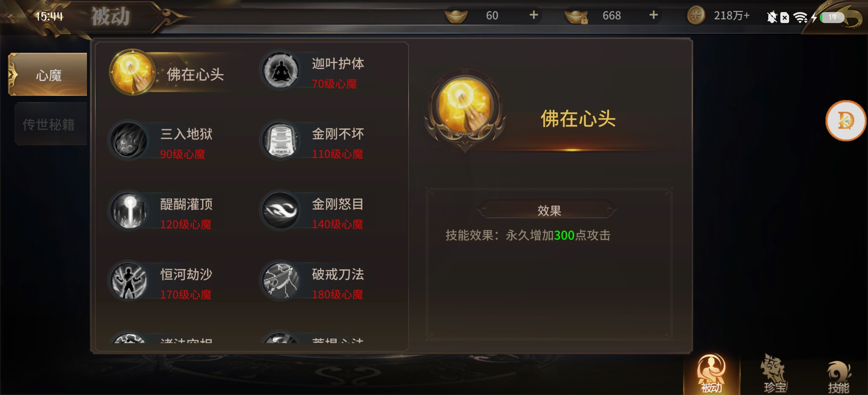Add bound ingots with plus beside 668
This screenshot has height=395, width=868.
(x=653, y=15)
